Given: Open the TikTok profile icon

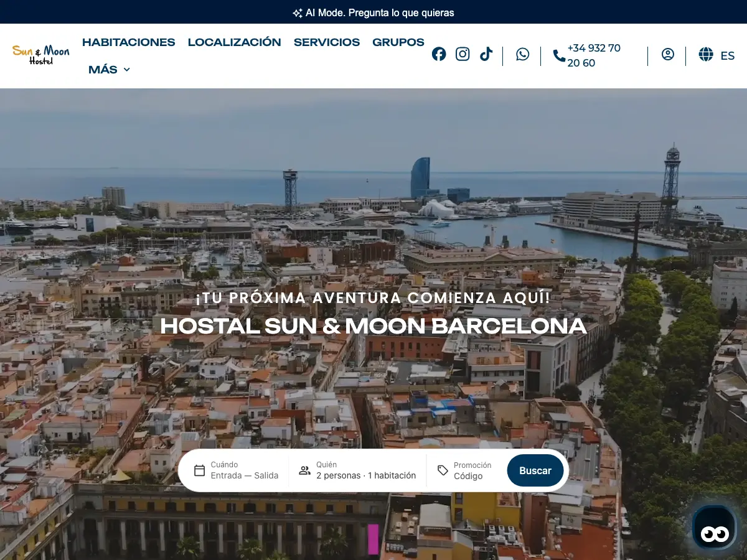Looking at the screenshot, I should 486,54.
